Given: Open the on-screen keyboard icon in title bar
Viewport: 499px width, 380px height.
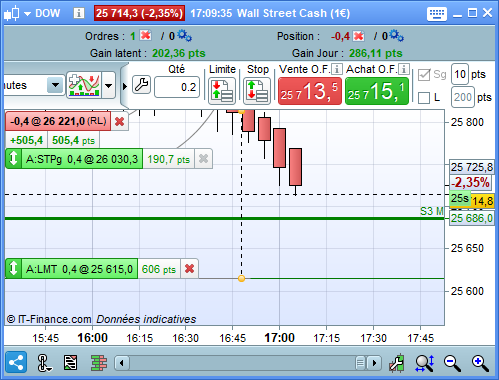Looking at the screenshot, I should pyautogui.click(x=437, y=14).
